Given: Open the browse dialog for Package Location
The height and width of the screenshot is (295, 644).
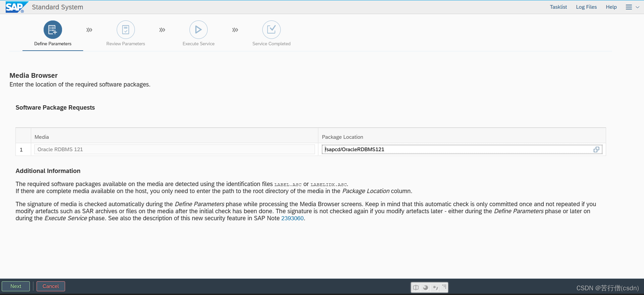Looking at the screenshot, I should click(x=596, y=150).
